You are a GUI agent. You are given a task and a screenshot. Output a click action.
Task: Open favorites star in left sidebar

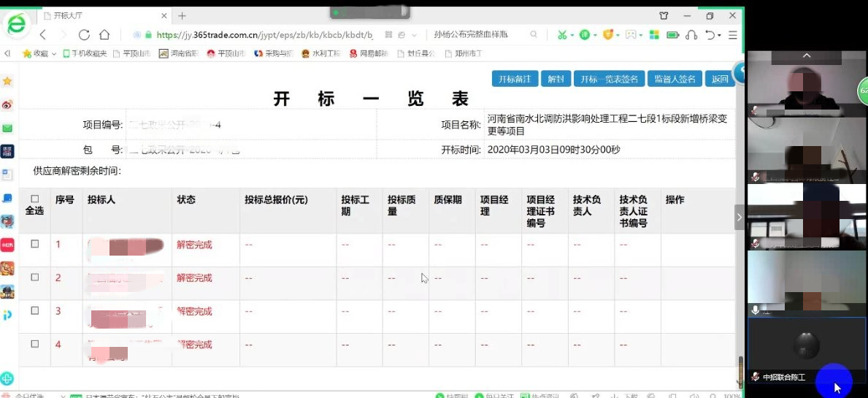[x=7, y=81]
